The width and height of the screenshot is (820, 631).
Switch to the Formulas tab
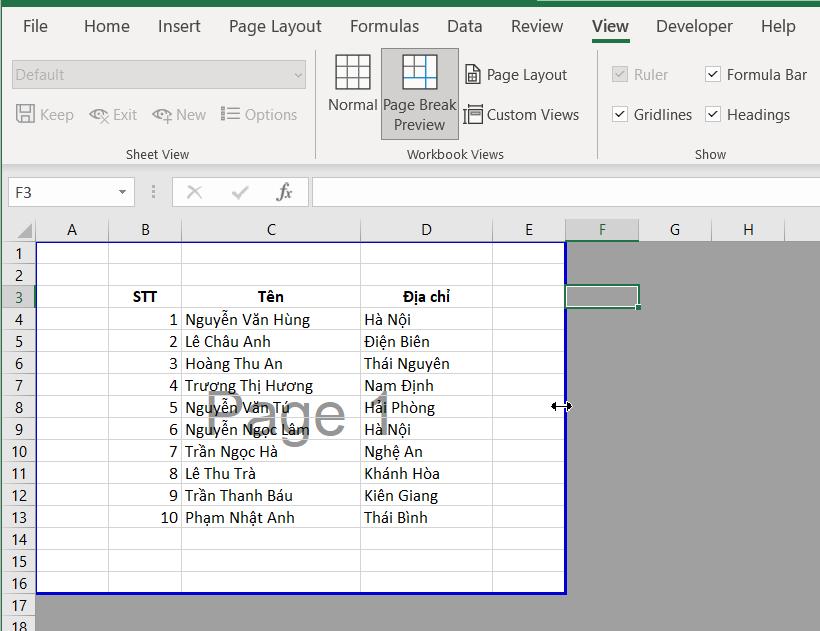point(384,26)
